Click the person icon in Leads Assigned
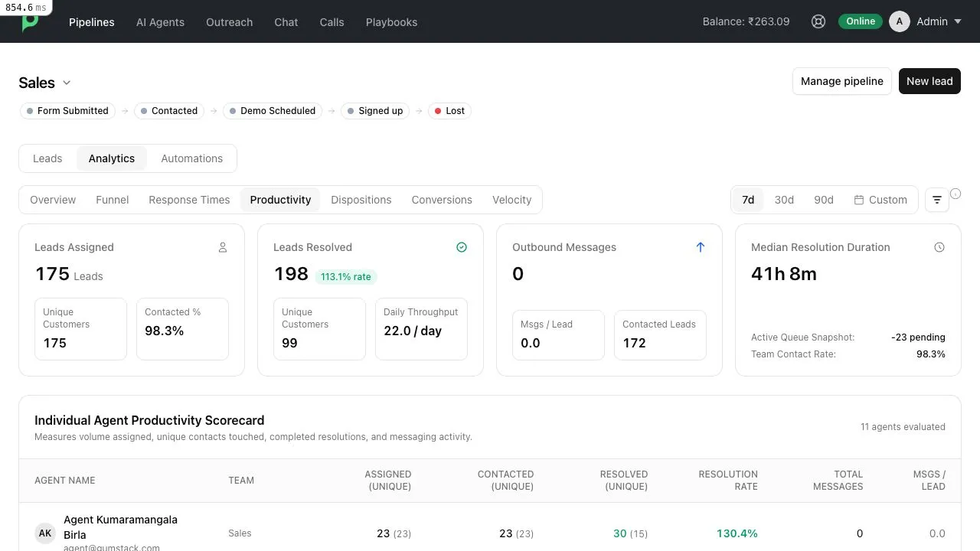Screen dimensions: 980x551 [223, 247]
